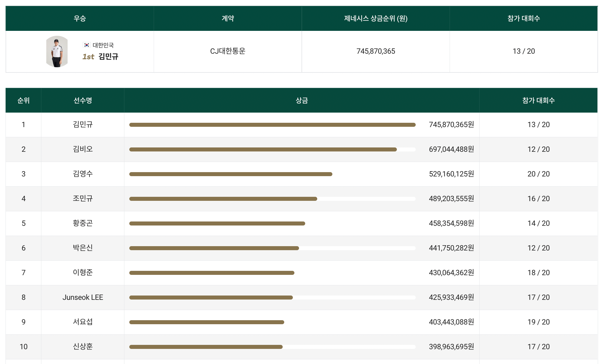Click the CJ대한통운 contract cell
603x364 pixels.
227,51
